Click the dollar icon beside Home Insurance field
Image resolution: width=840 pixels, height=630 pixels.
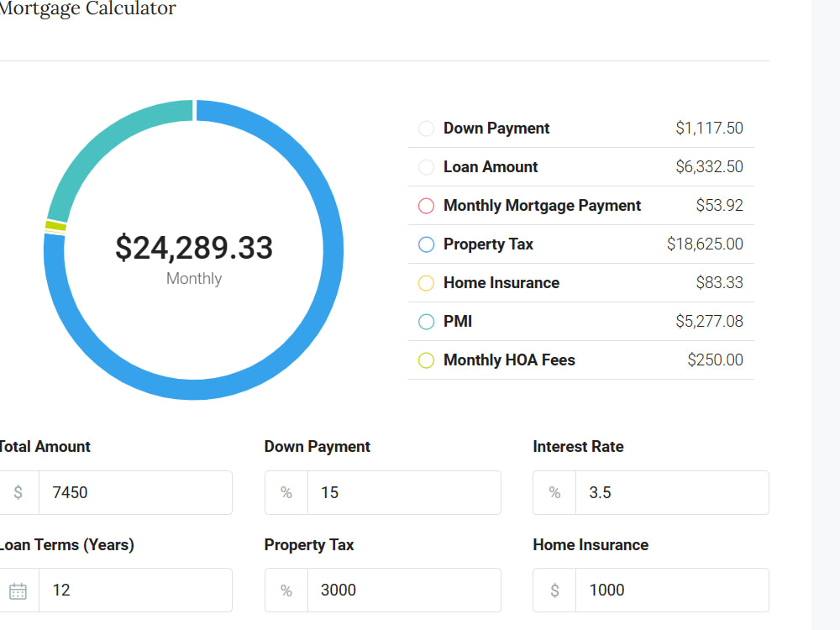(554, 591)
